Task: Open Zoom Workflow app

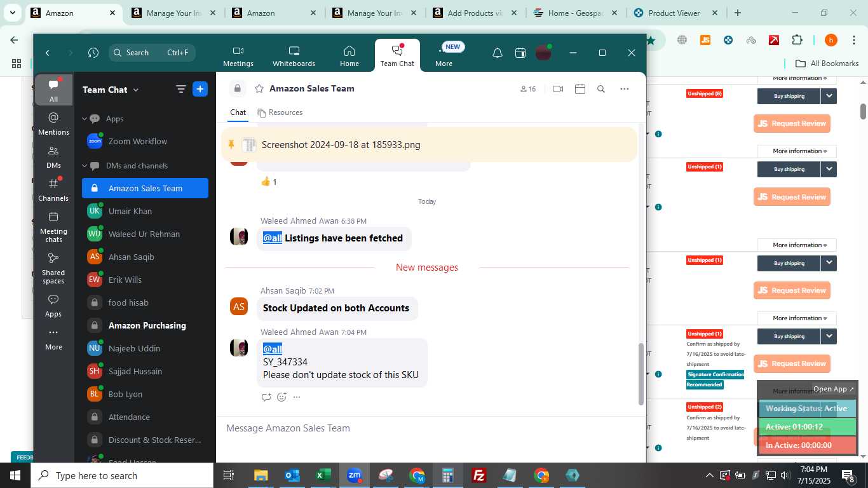Action: [145, 142]
